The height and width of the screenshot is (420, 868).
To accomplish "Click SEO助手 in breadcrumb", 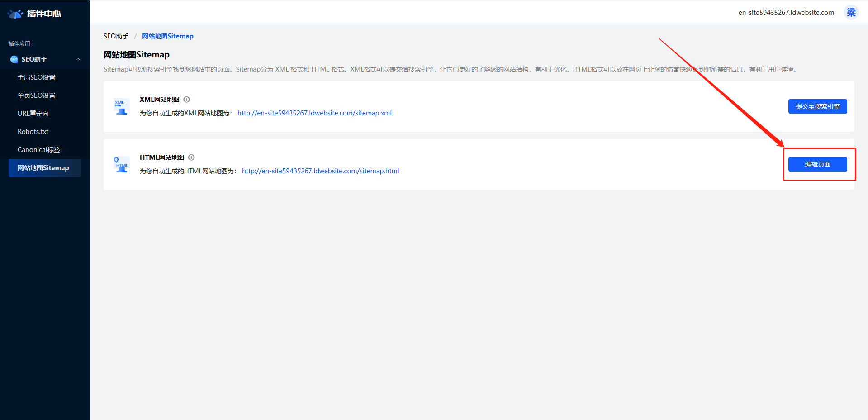I will (116, 36).
